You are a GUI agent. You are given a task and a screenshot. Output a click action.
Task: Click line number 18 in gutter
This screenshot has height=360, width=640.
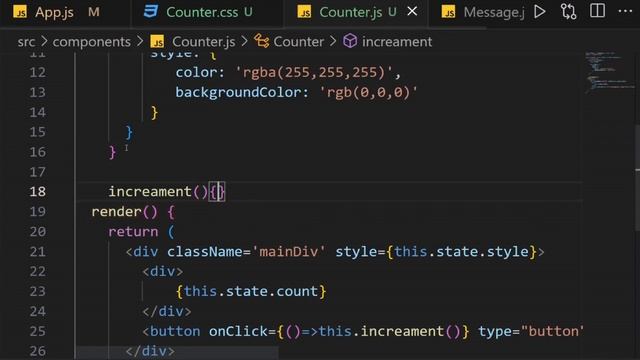pos(38,192)
